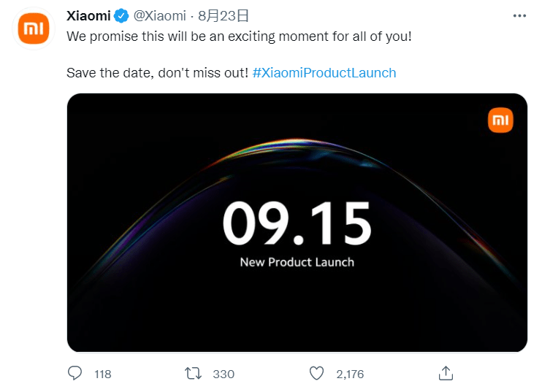Screen dimensions: 542x392
Task: Click the Xiaomi display name
Action: [x=88, y=16]
